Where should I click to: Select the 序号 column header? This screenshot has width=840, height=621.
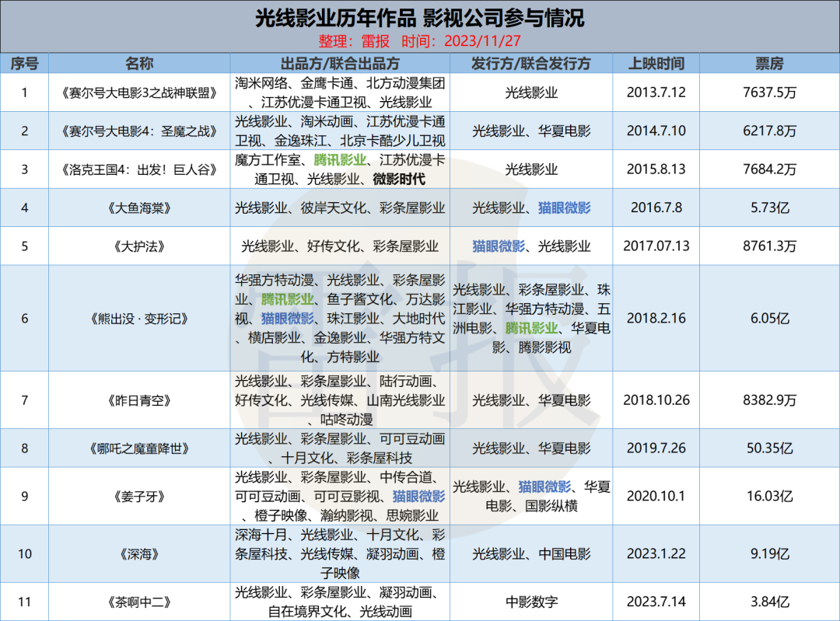24,64
